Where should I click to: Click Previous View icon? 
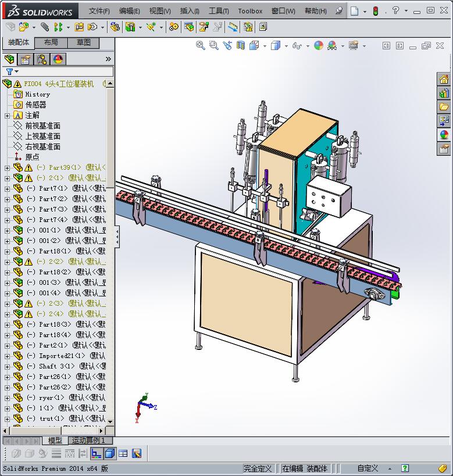227,45
